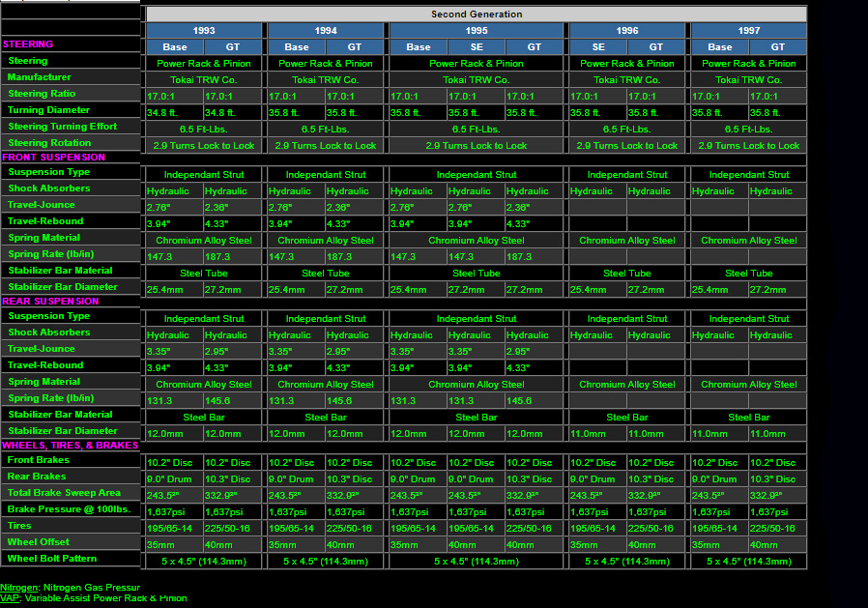Click the 35mm offset under 1996 SE

pyautogui.click(x=598, y=545)
